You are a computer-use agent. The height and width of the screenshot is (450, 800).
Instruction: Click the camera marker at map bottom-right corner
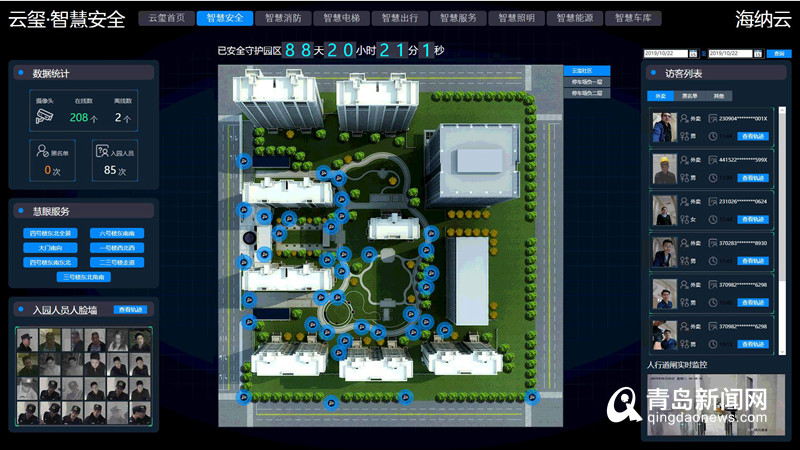coord(533,397)
